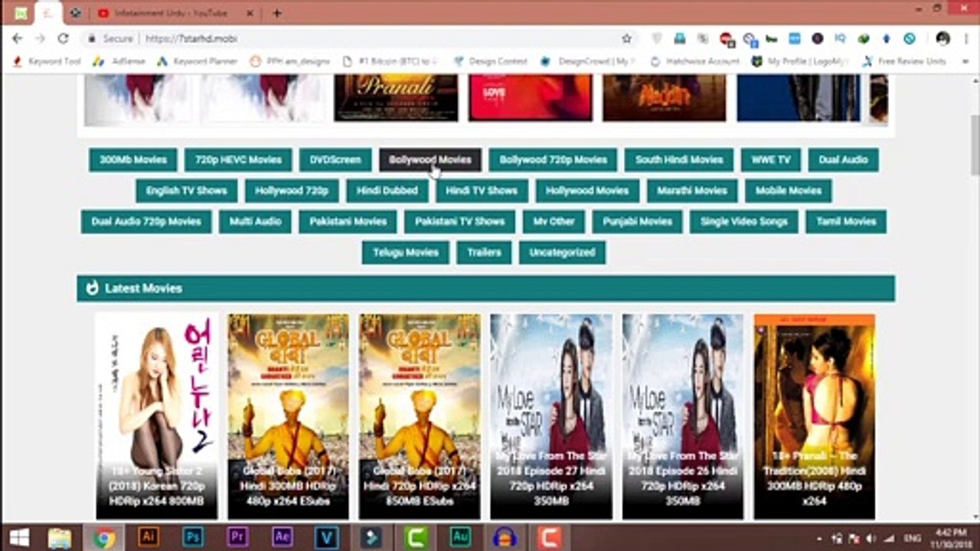Screen dimensions: 980x551
Task: Open Adobe Photoshop from the taskbar
Action: pyautogui.click(x=193, y=537)
